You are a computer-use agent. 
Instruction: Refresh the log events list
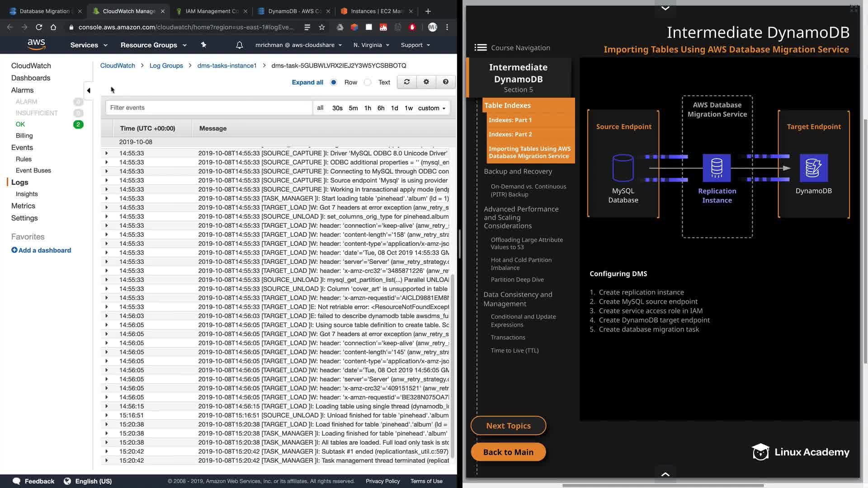406,82
